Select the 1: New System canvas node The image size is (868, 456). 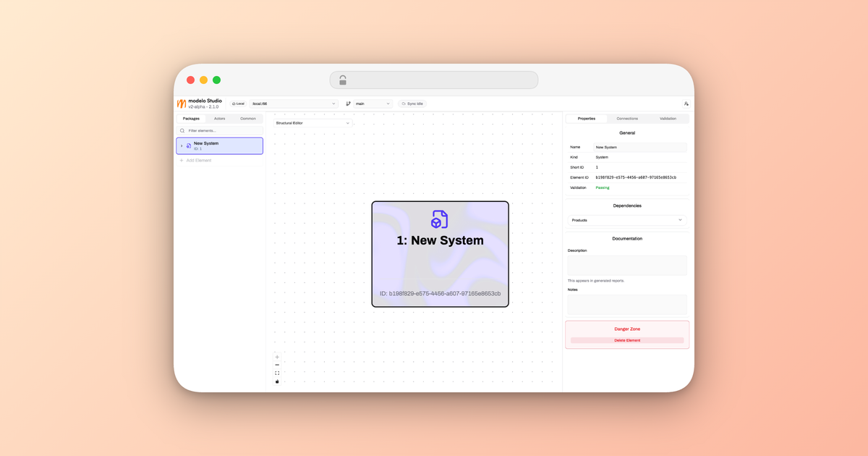441,254
